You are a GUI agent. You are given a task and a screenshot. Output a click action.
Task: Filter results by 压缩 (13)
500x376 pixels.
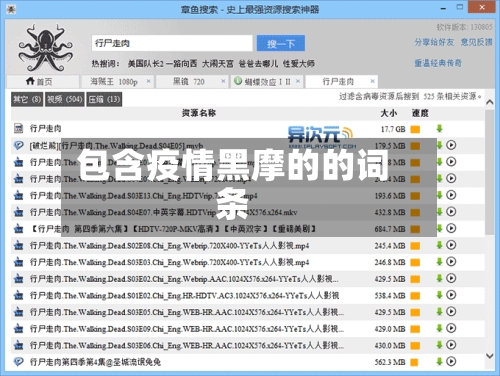(x=104, y=99)
